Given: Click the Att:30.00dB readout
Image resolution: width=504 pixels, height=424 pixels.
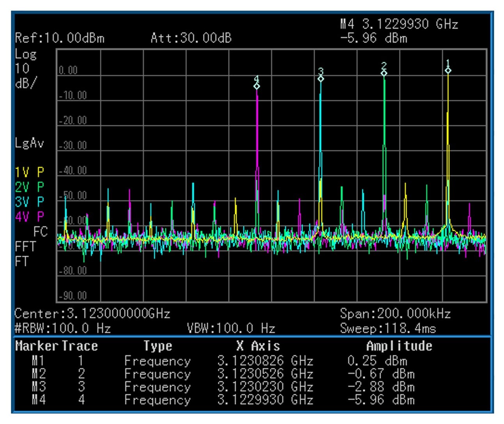Looking at the screenshot, I should coord(191,38).
